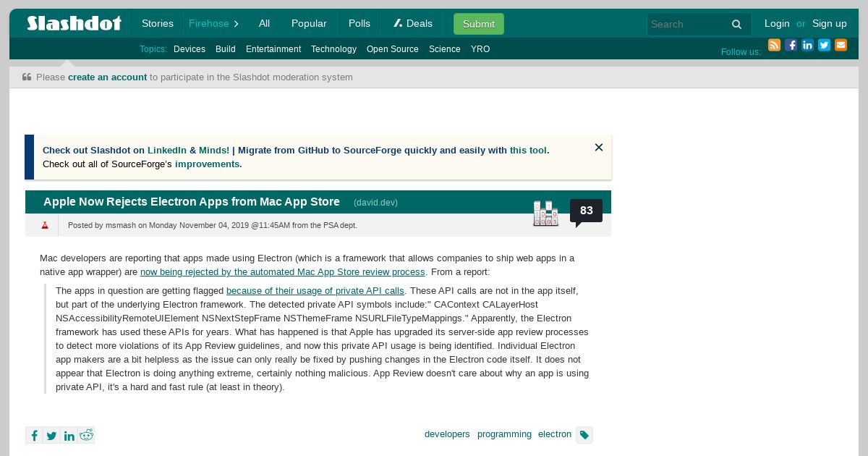Open the Deals menu item

[413, 23]
